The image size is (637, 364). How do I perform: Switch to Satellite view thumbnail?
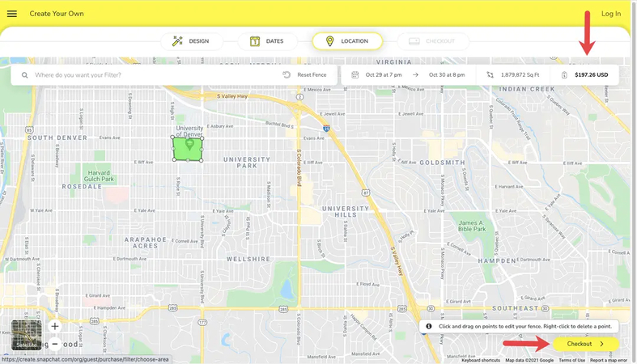coord(27,335)
